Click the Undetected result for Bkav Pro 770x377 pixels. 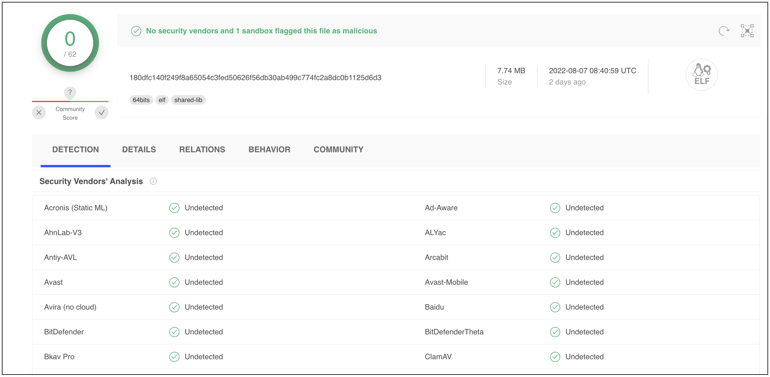[204, 357]
